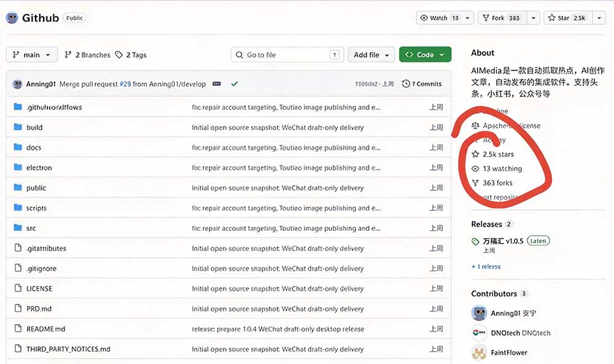Open the src folder icon
This screenshot has height=364, width=614.
[x=18, y=228]
